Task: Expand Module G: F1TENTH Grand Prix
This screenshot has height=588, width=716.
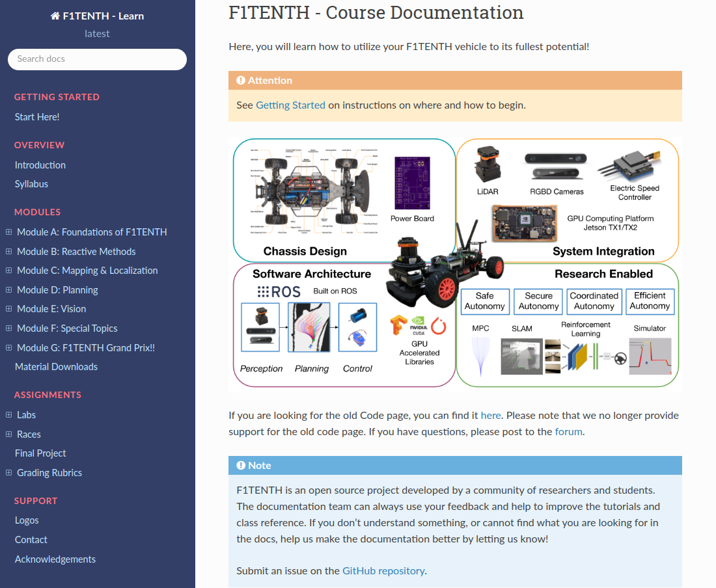Action: 8,347
